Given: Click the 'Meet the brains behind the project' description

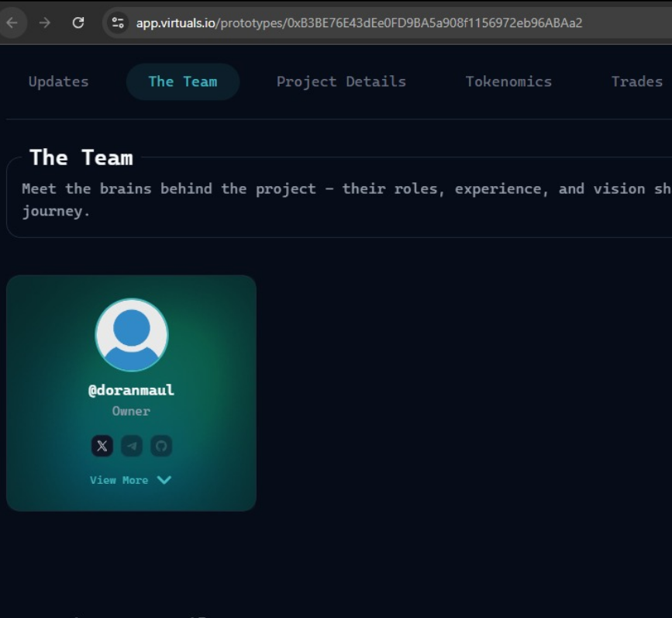Looking at the screenshot, I should [x=346, y=200].
